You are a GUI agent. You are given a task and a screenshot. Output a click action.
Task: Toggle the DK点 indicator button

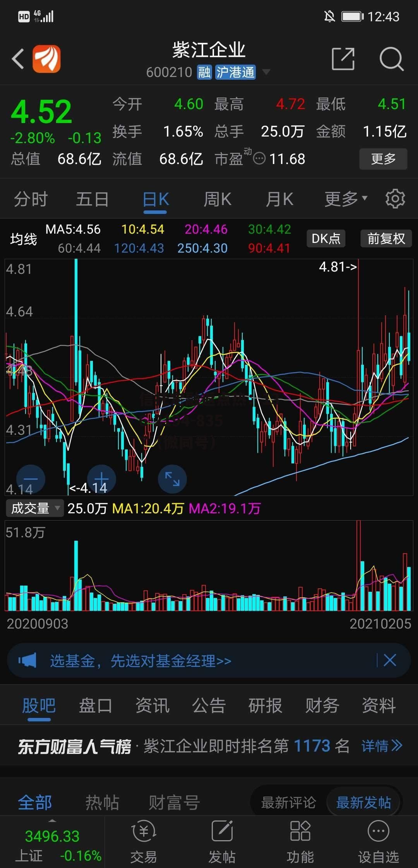326,238
